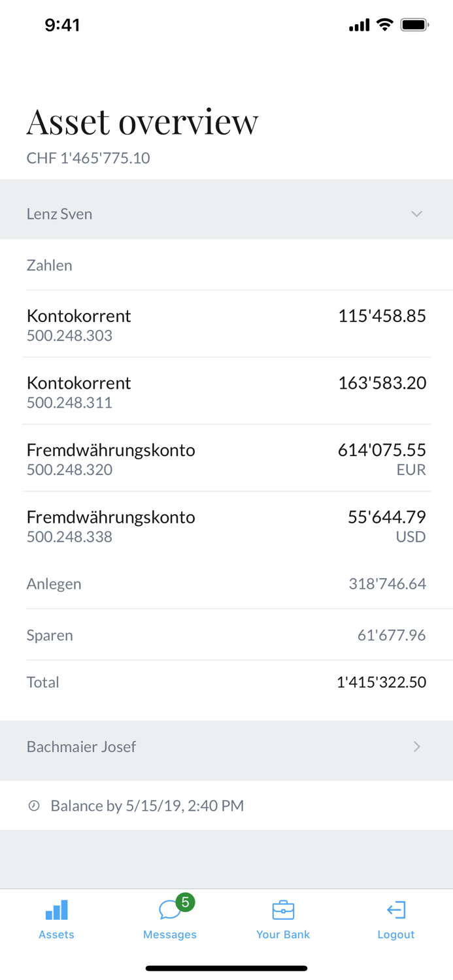Switch to the Your Bank tab label
The width and height of the screenshot is (453, 980).
click(x=283, y=934)
